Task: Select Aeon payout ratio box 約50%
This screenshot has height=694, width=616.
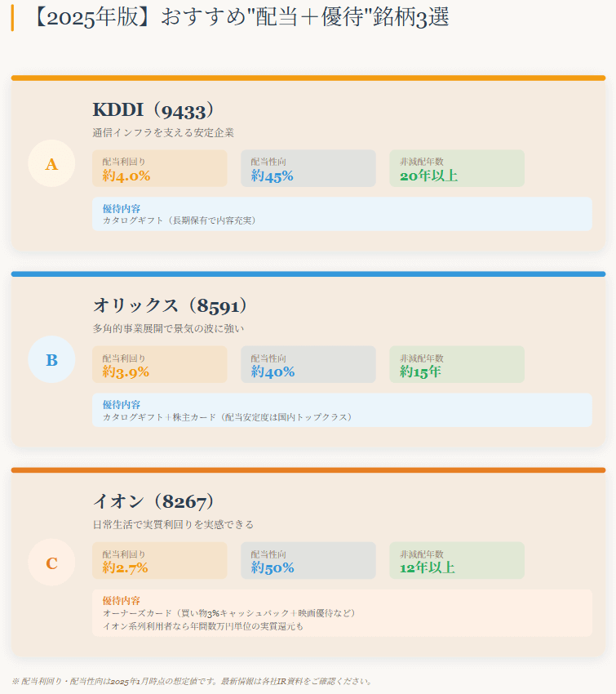Action: pos(308,560)
